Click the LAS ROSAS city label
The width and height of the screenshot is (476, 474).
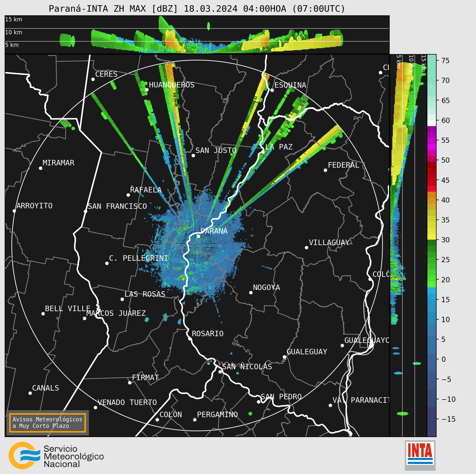pyautogui.click(x=145, y=294)
